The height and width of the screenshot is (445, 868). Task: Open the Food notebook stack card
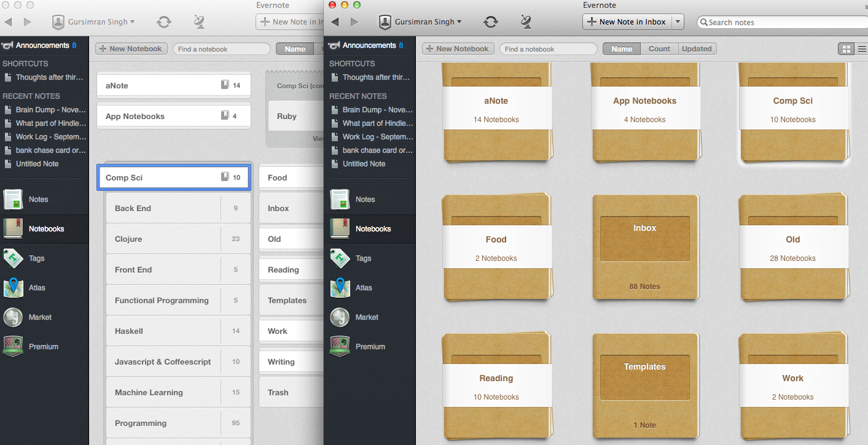[x=496, y=247]
